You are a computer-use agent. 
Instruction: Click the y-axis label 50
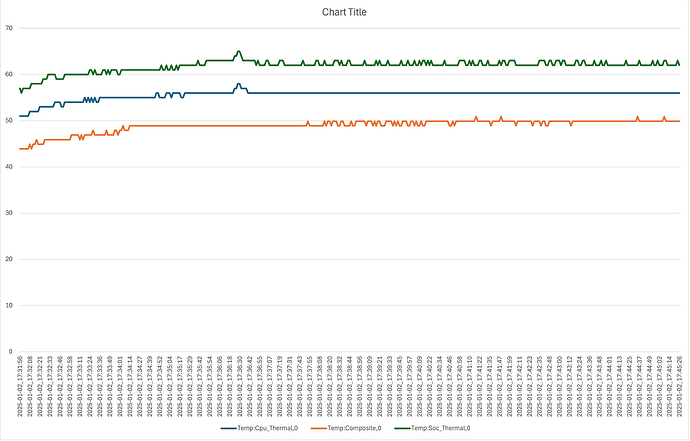coord(9,121)
